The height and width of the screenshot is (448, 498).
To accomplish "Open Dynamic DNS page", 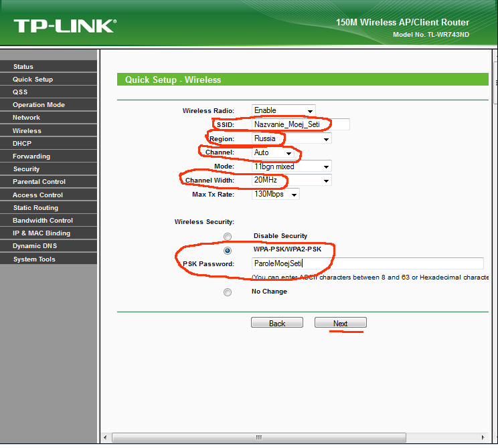I will [x=49, y=245].
